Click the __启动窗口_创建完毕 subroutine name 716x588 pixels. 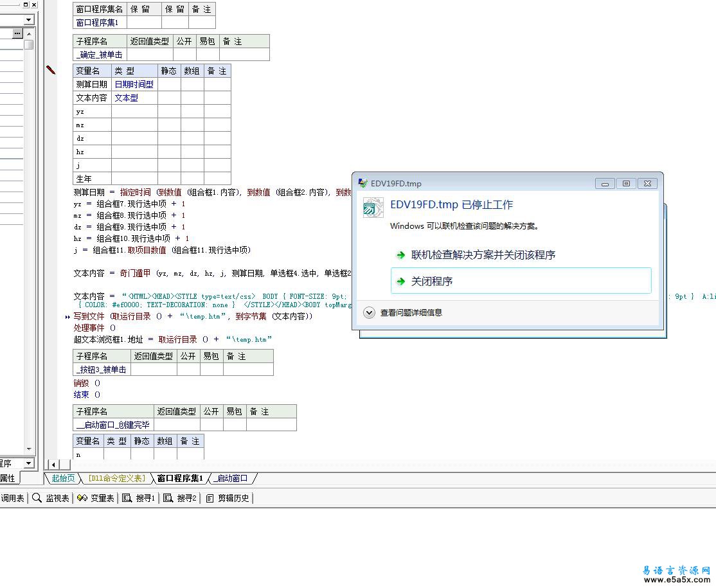coord(113,425)
